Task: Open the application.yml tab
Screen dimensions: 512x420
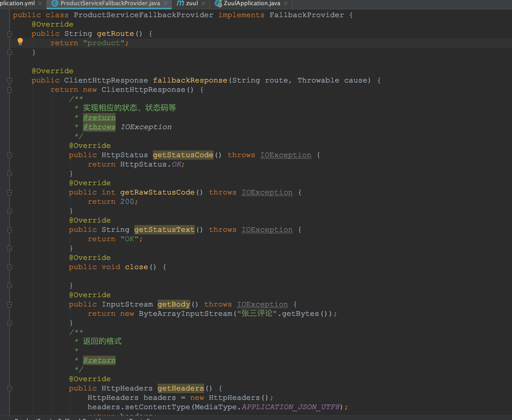Action: [17, 3]
